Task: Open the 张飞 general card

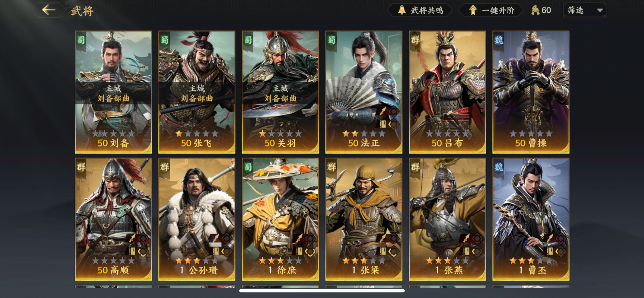Action: tap(197, 92)
